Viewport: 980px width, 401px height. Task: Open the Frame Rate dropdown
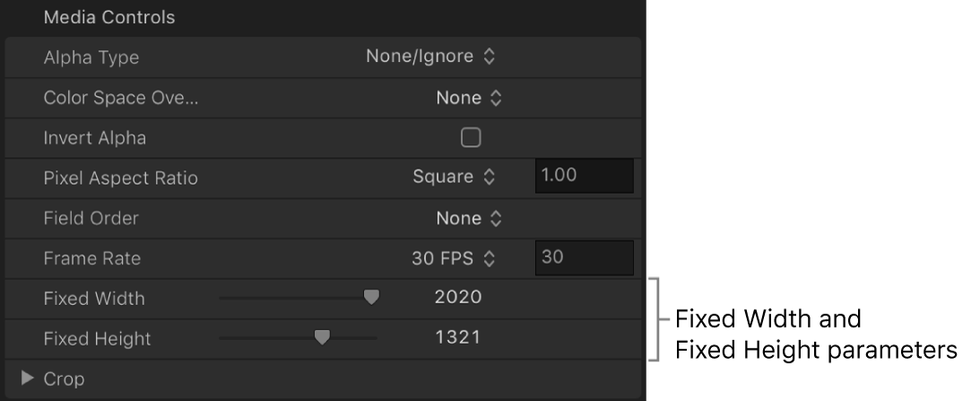(x=453, y=258)
